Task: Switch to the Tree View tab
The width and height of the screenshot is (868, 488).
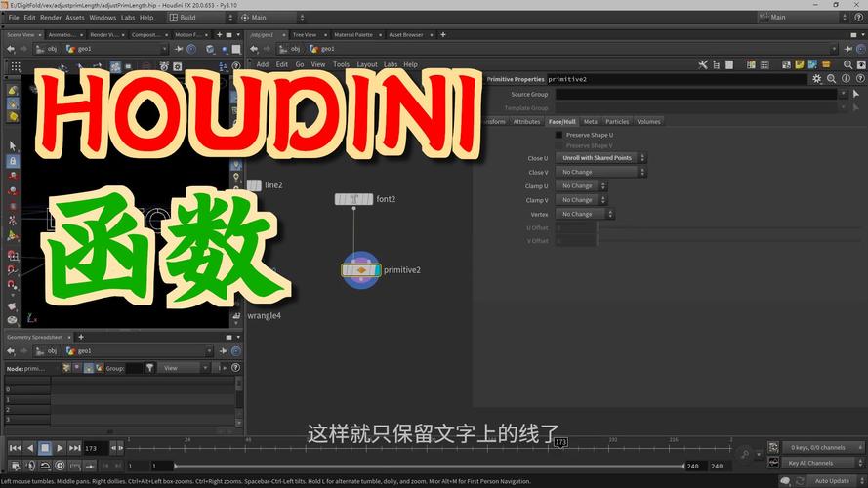Action: pos(305,35)
